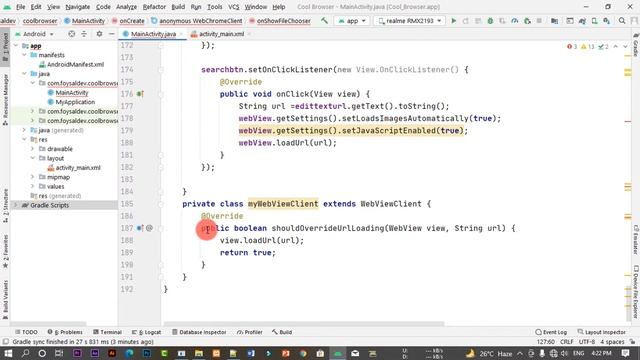Open Windows taskbar search icon
This screenshot has height=360, width=640.
pos(25,353)
